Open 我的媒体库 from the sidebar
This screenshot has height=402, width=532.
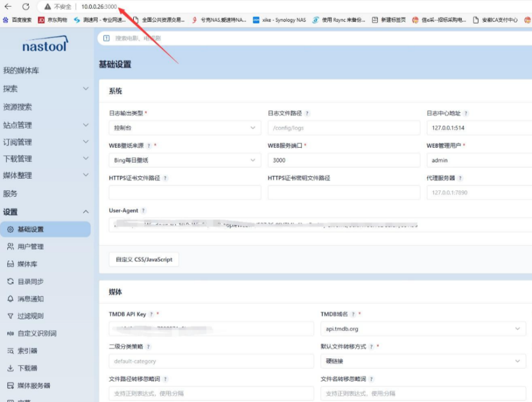(21, 70)
